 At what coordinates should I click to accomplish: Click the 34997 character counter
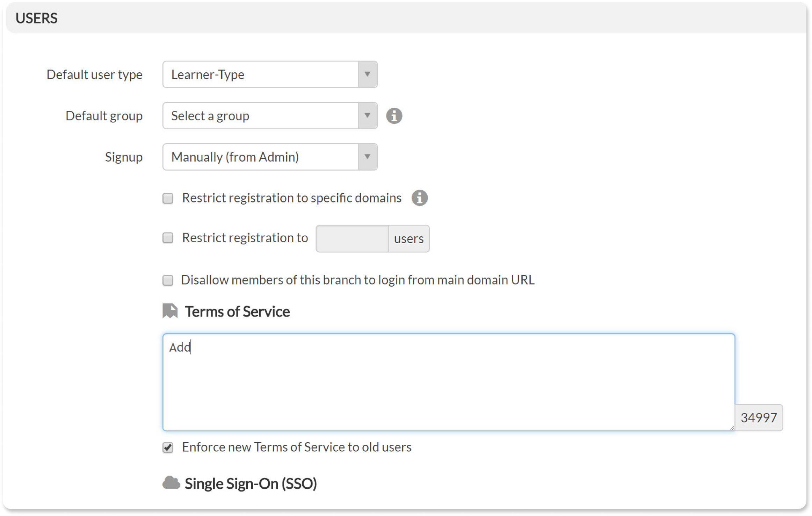[759, 418]
